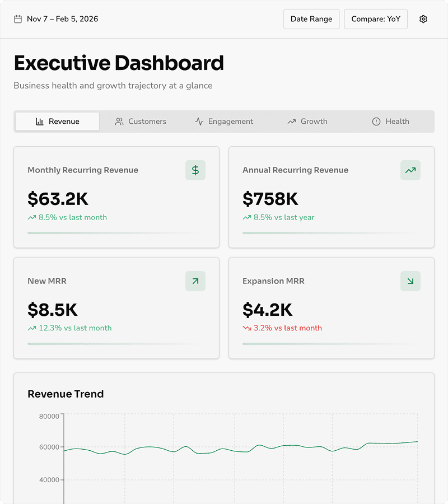Click the down-right arrow icon on Expansion MRR

(x=410, y=281)
